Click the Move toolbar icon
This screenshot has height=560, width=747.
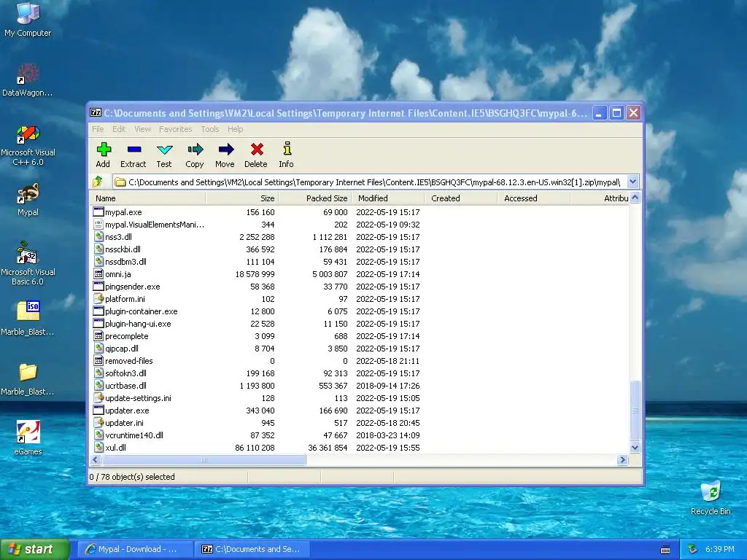click(225, 149)
